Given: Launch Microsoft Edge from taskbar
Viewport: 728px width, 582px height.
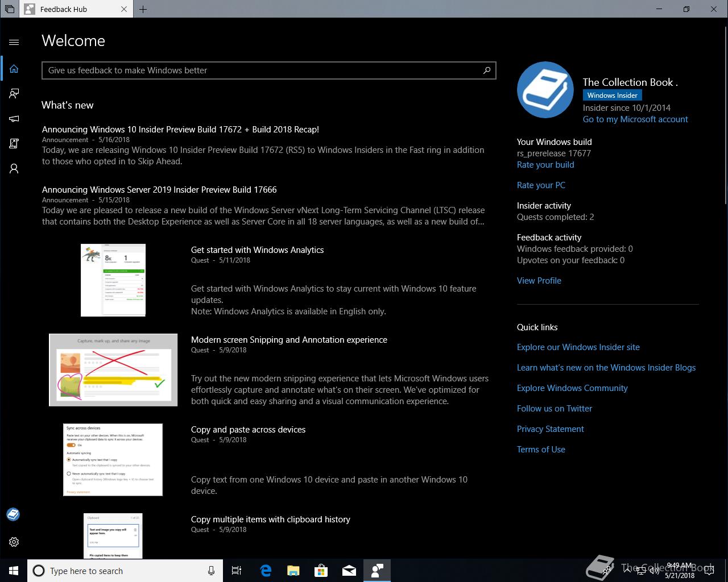Looking at the screenshot, I should (x=266, y=571).
